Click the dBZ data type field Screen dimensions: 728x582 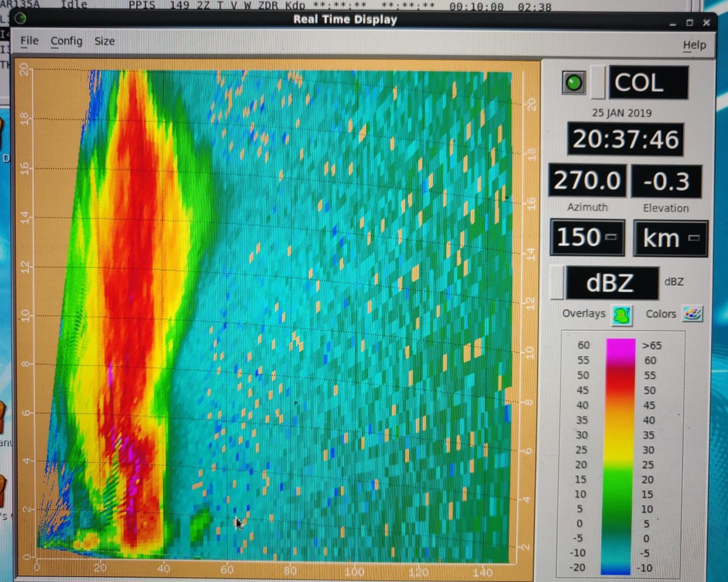coord(612,283)
